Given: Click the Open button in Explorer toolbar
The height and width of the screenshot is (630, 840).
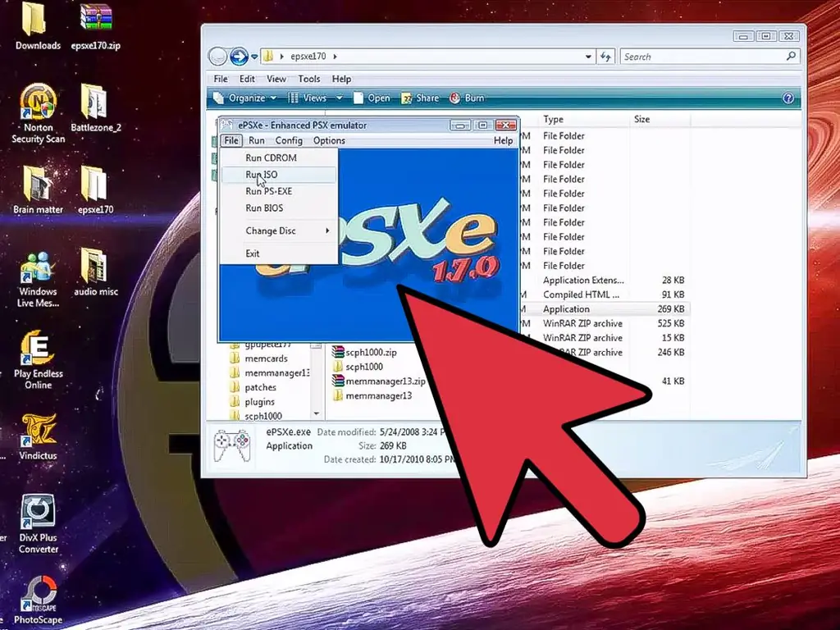Looking at the screenshot, I should pos(372,98).
